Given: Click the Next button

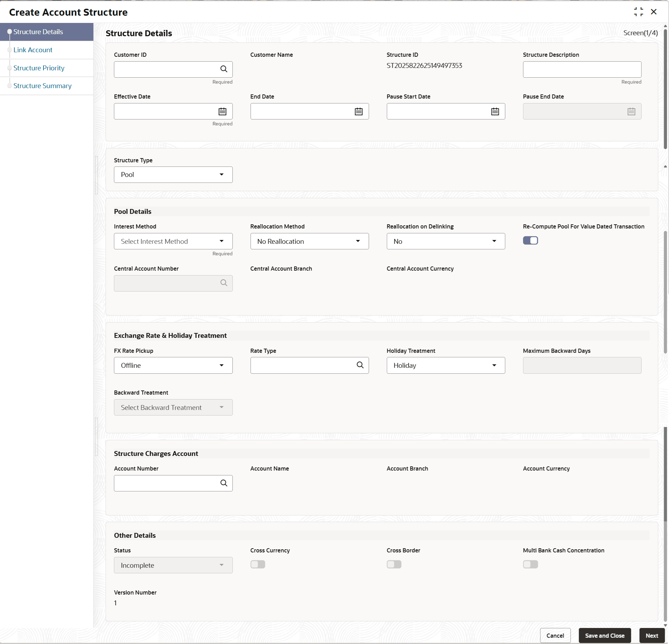Looking at the screenshot, I should (651, 635).
